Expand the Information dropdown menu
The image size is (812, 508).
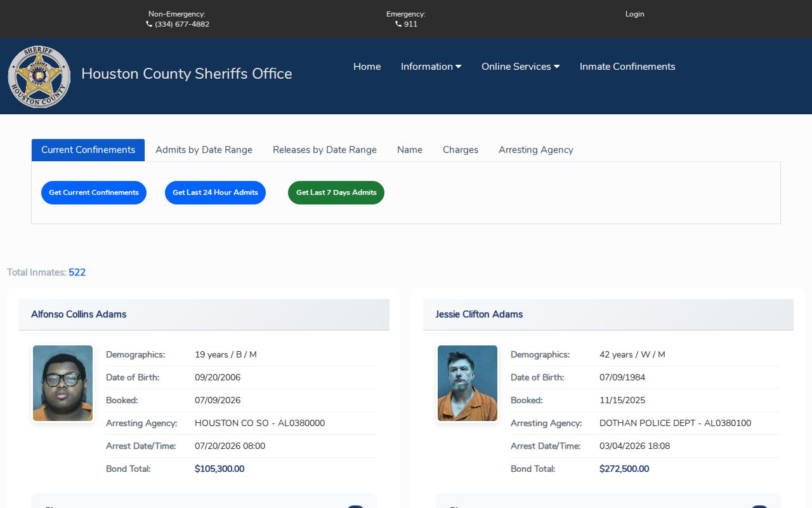[x=431, y=67]
